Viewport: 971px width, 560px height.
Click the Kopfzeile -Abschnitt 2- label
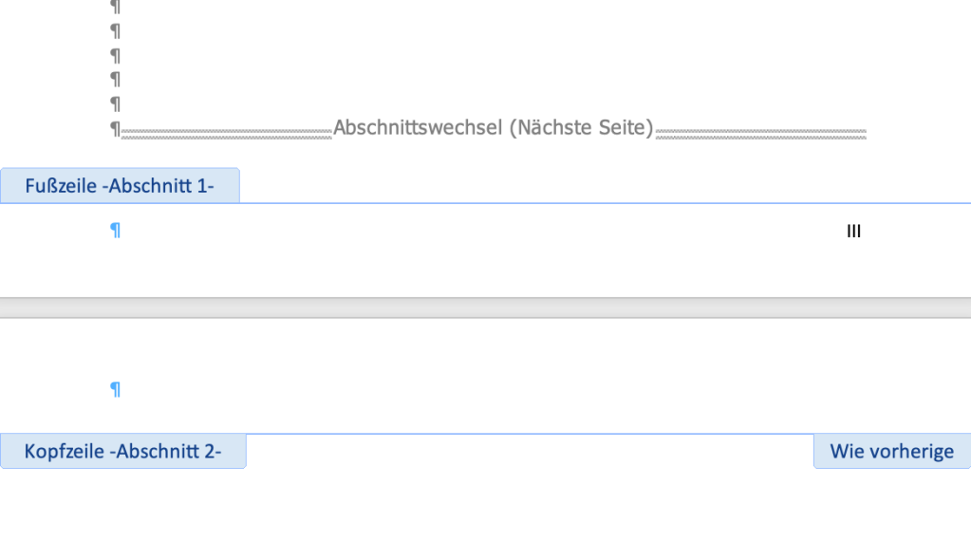[x=123, y=451]
